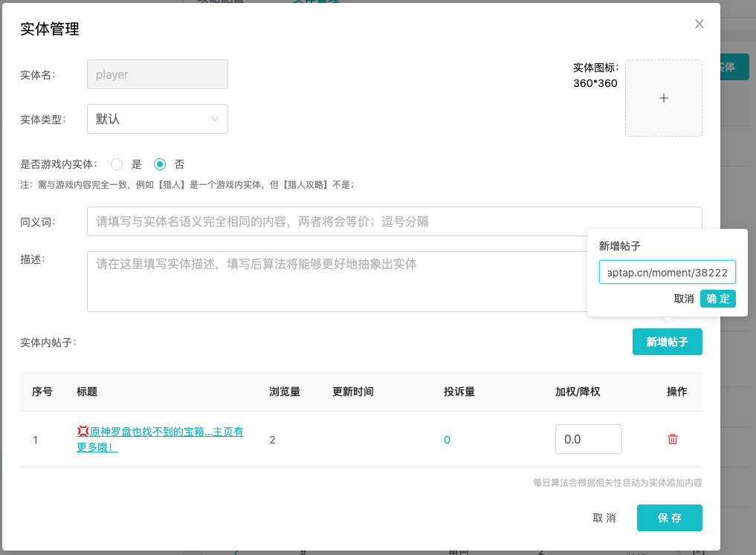The height and width of the screenshot is (555, 756).
Task: Close the 实体管理 dialog with X
Action: [699, 24]
